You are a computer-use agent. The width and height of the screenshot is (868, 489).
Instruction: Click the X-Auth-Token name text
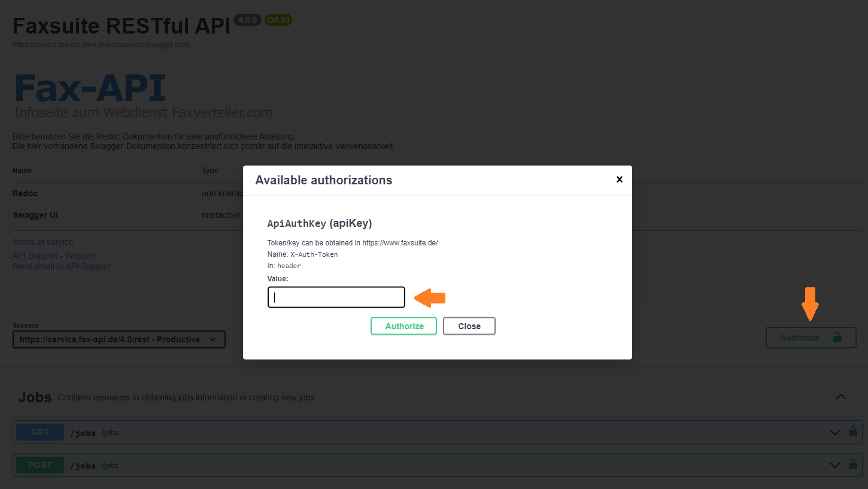[x=314, y=254]
